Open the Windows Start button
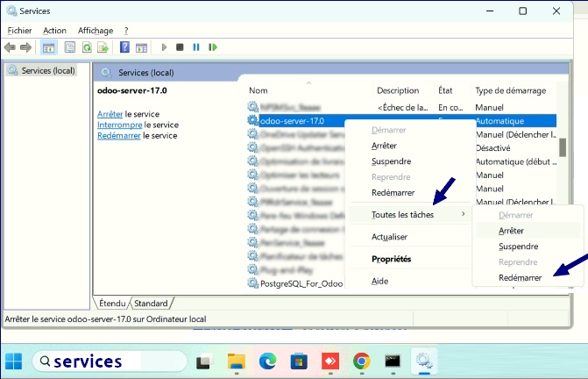The width and height of the screenshot is (588, 379). [13, 361]
